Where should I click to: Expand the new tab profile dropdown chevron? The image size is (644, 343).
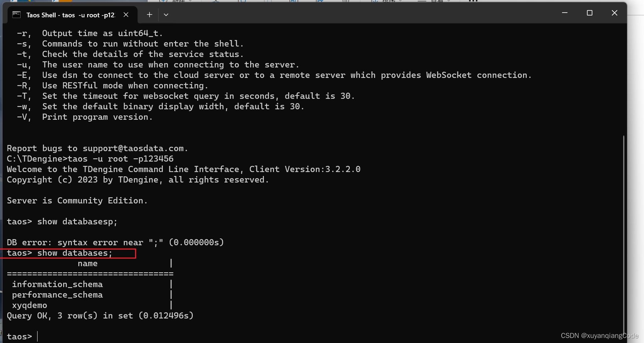[166, 15]
